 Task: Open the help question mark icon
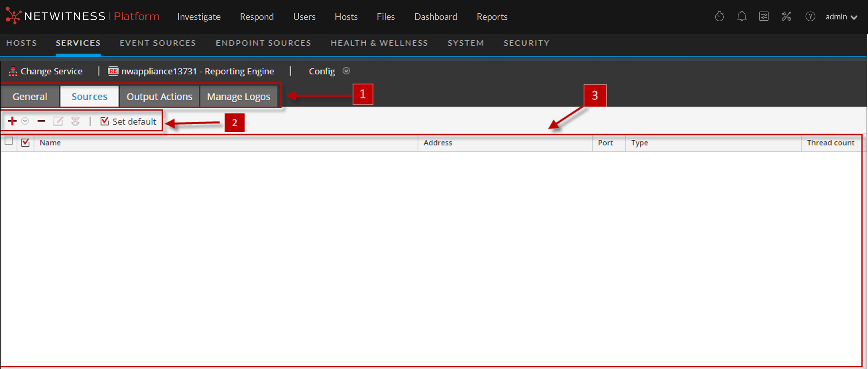coord(810,16)
